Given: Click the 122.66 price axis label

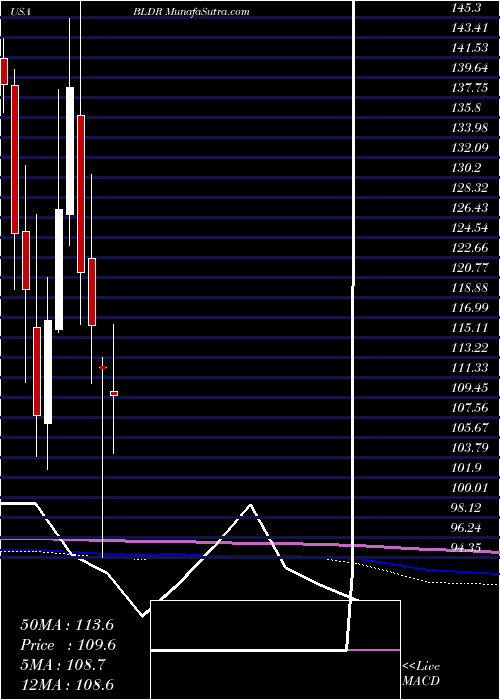Looking at the screenshot, I should tap(469, 248).
